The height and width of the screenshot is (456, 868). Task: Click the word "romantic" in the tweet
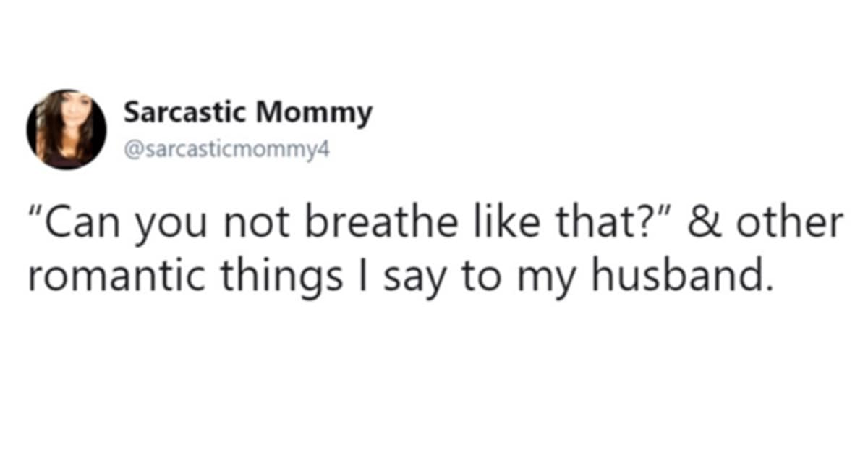point(106,276)
